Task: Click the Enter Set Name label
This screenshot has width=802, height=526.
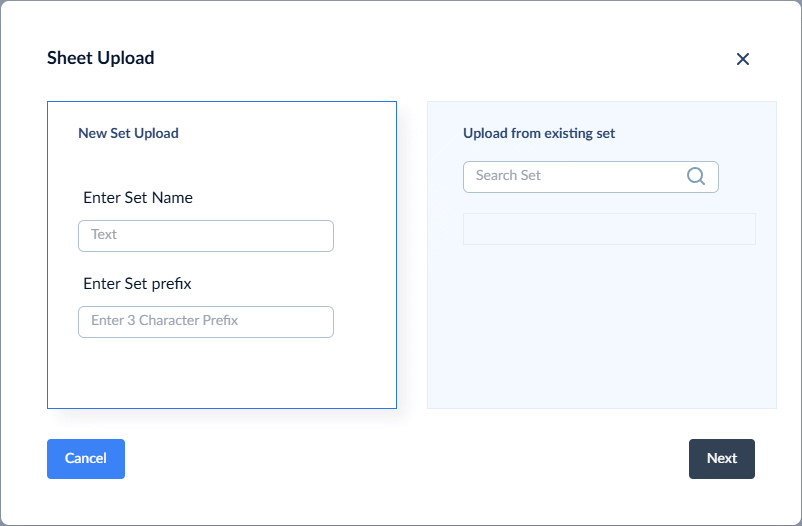Action: click(x=138, y=198)
